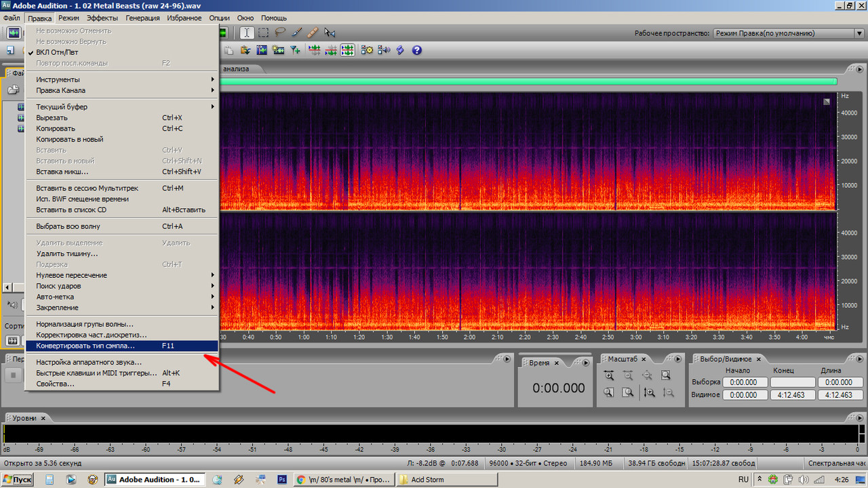
Task: Choose Конвертировать тип сэмпла menu item
Action: click(122, 346)
